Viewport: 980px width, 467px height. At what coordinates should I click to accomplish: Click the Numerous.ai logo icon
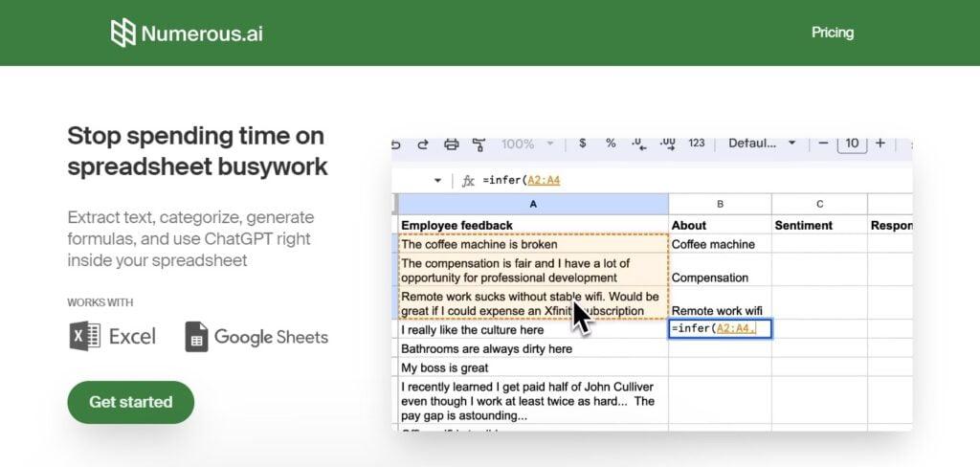pos(123,33)
